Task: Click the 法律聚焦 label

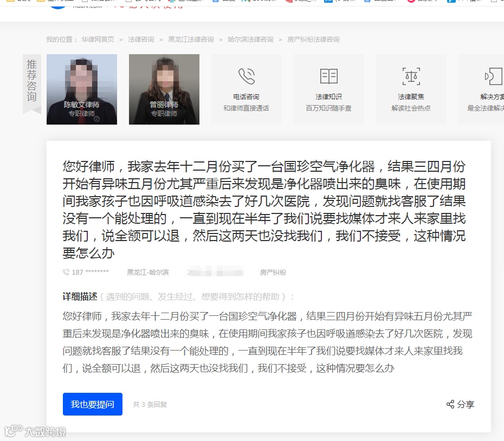Action: (411, 97)
